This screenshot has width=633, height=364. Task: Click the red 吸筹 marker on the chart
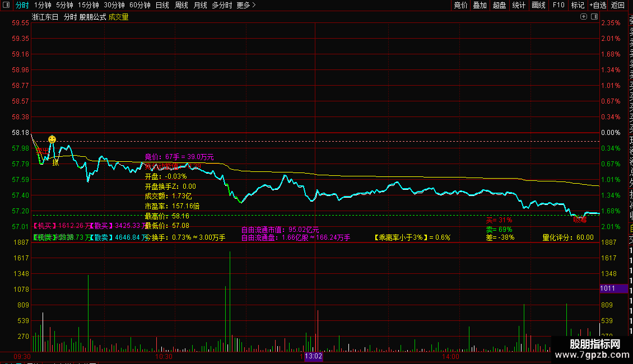pyautogui.click(x=580, y=220)
